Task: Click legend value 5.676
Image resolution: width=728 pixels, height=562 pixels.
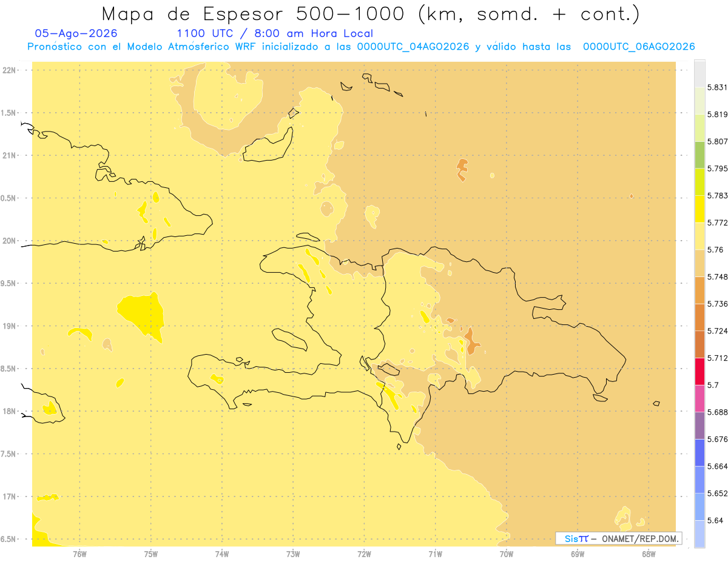Action: click(717, 439)
